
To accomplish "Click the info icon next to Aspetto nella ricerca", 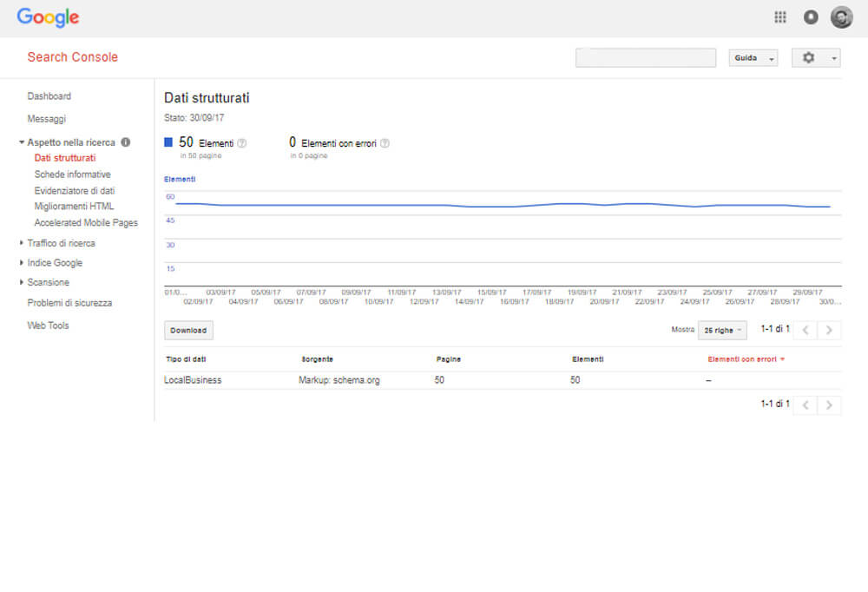I will click(x=126, y=142).
